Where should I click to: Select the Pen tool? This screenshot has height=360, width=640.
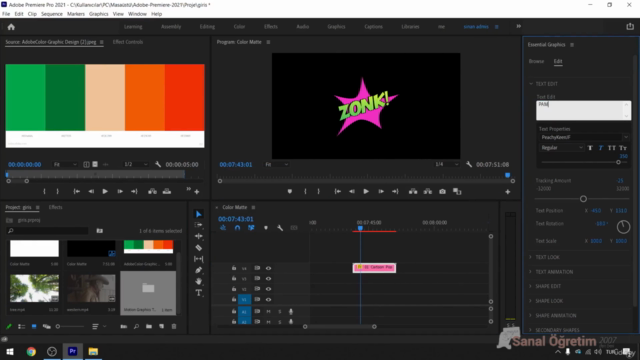(199, 270)
